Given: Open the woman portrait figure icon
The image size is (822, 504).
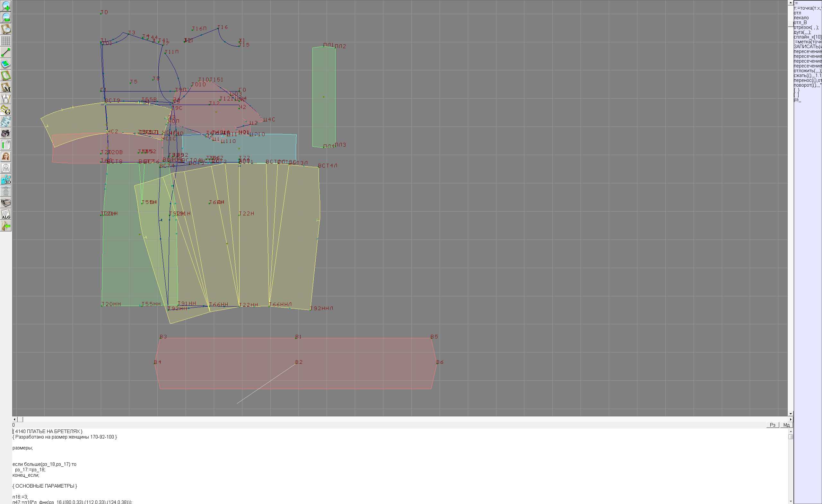Looking at the screenshot, I should point(6,156).
